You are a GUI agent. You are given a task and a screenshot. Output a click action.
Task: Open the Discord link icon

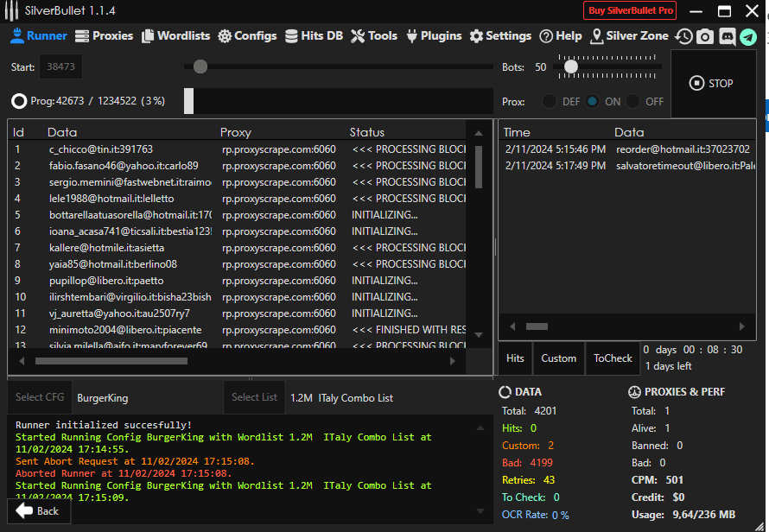click(x=727, y=36)
